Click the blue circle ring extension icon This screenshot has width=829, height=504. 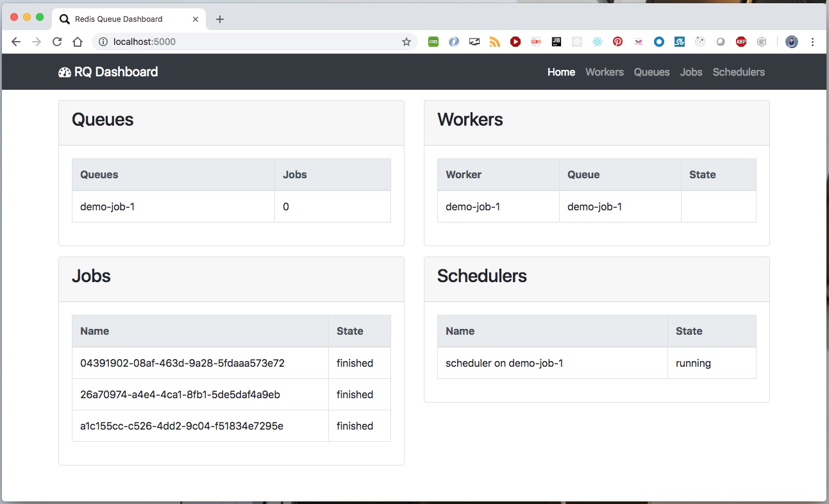[x=658, y=42]
